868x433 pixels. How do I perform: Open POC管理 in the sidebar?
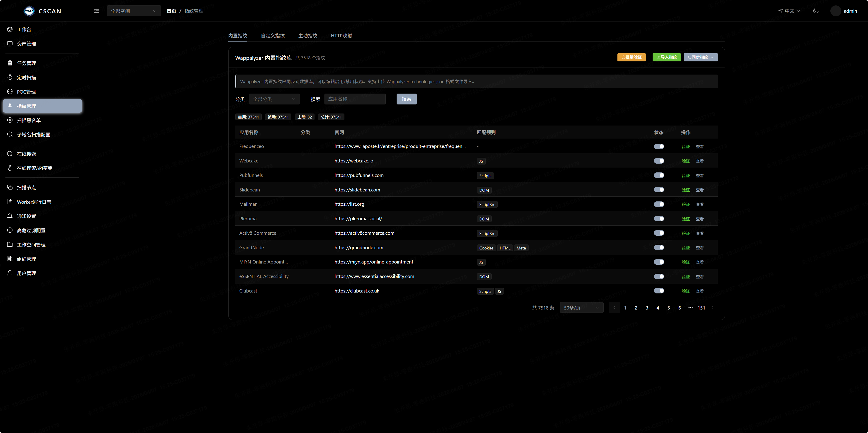click(42, 92)
